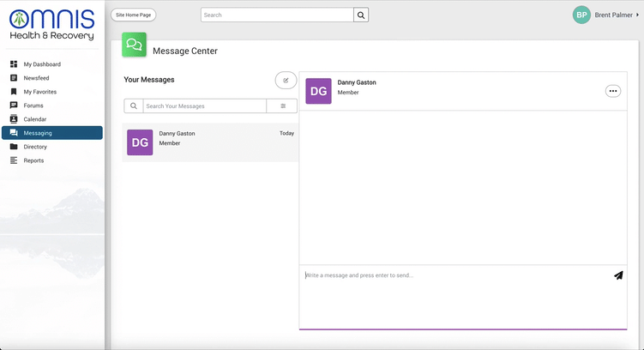The width and height of the screenshot is (644, 350).
Task: Expand the Brent Palmer account dropdown arrow
Action: tap(637, 15)
